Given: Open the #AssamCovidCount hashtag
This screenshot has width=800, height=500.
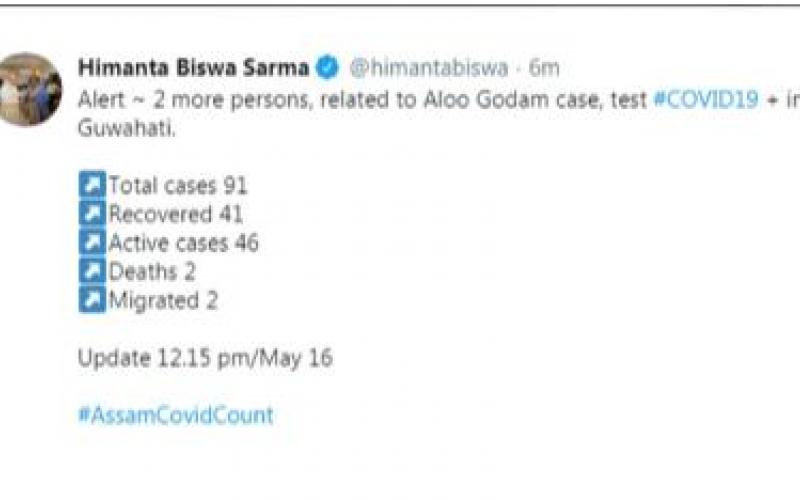Looking at the screenshot, I should (175, 415).
